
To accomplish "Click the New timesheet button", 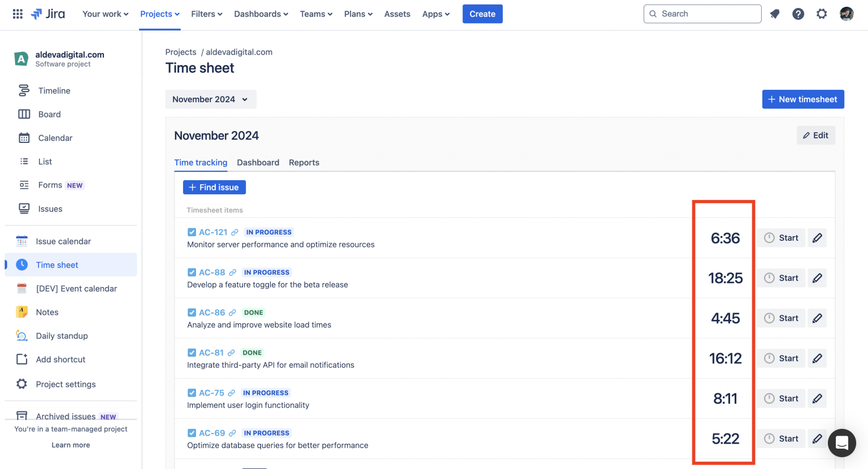I will pos(803,99).
